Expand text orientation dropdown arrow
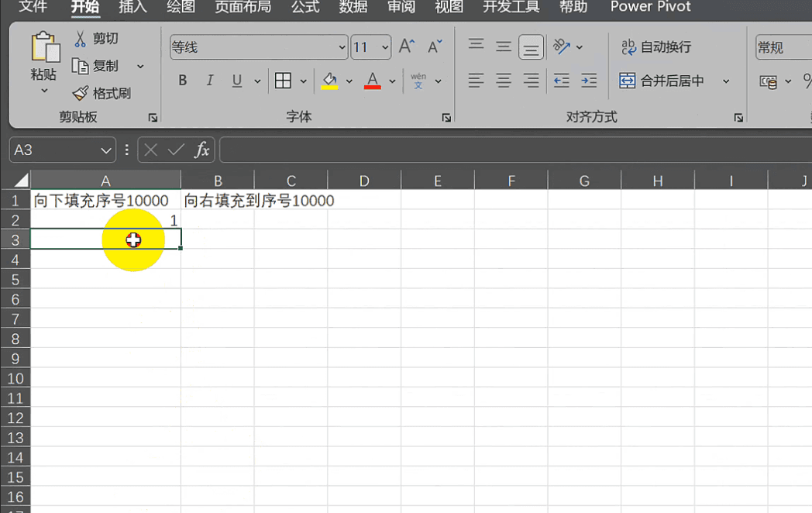The width and height of the screenshot is (812, 513). 580,47
